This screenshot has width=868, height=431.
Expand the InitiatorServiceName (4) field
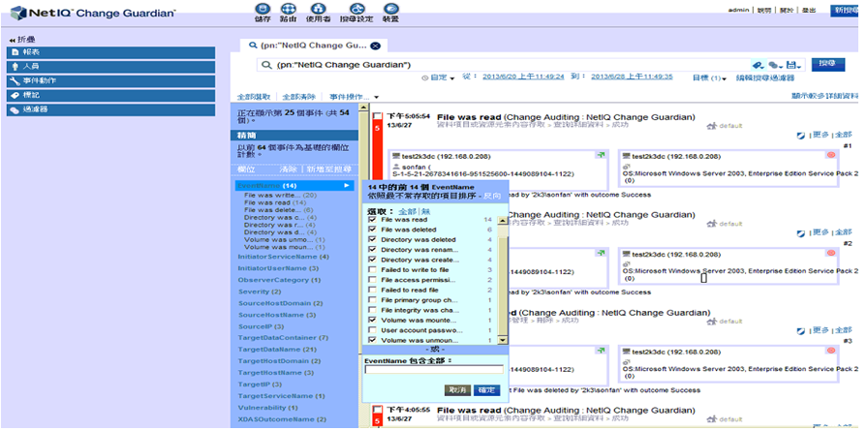[x=284, y=257]
